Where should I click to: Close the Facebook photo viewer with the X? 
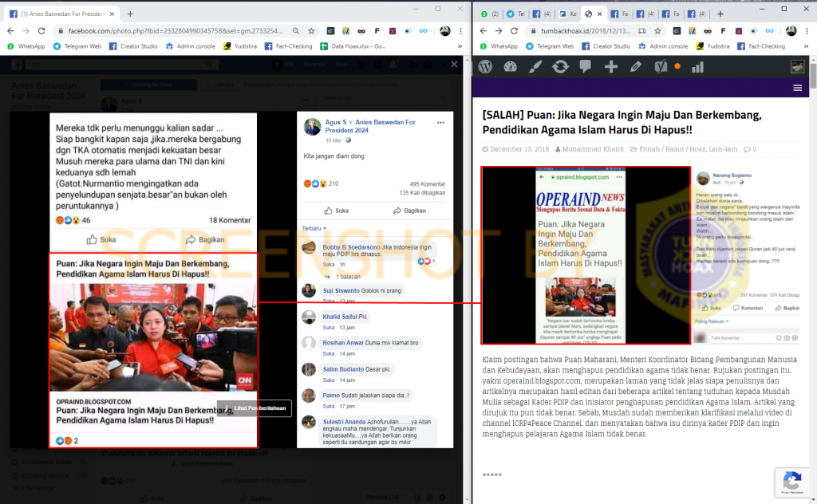(x=454, y=64)
